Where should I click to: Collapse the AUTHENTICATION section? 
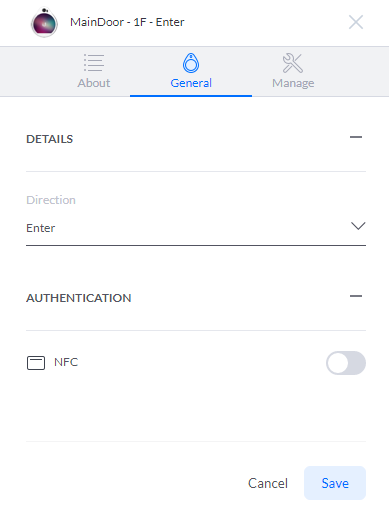pyautogui.click(x=356, y=296)
